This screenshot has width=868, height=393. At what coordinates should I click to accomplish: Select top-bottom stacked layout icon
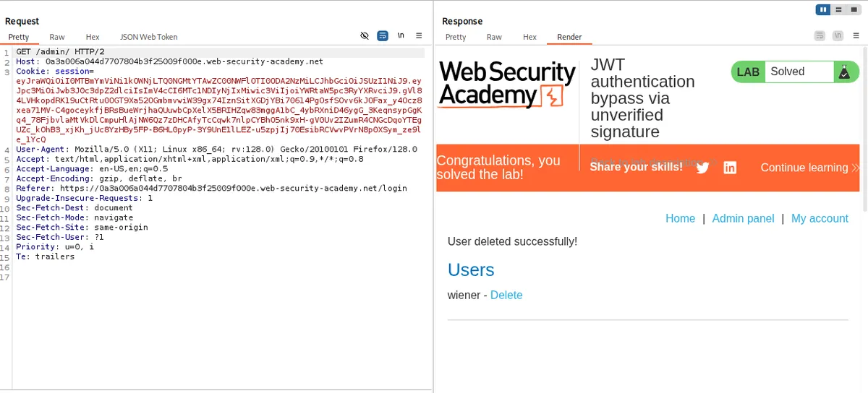[838, 9]
